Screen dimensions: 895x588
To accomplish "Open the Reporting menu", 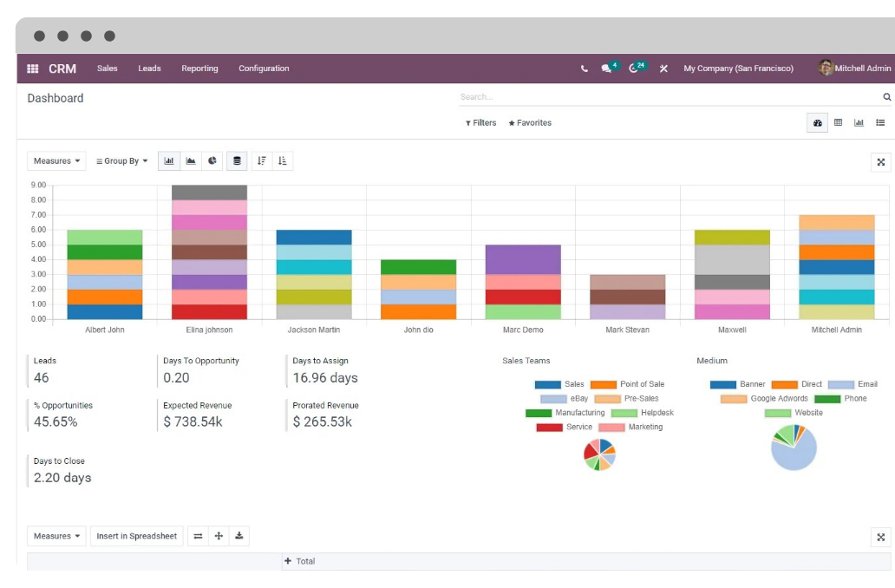I will [199, 69].
